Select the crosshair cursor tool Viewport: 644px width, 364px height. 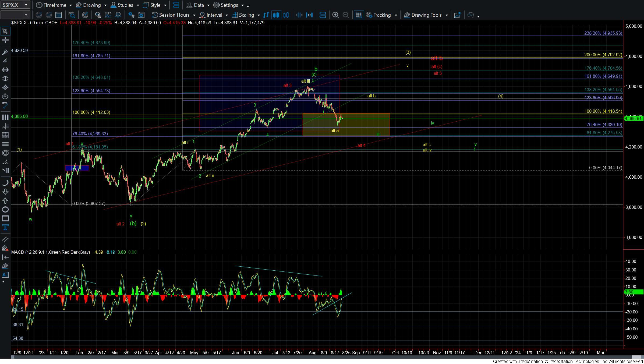[x=5, y=40]
